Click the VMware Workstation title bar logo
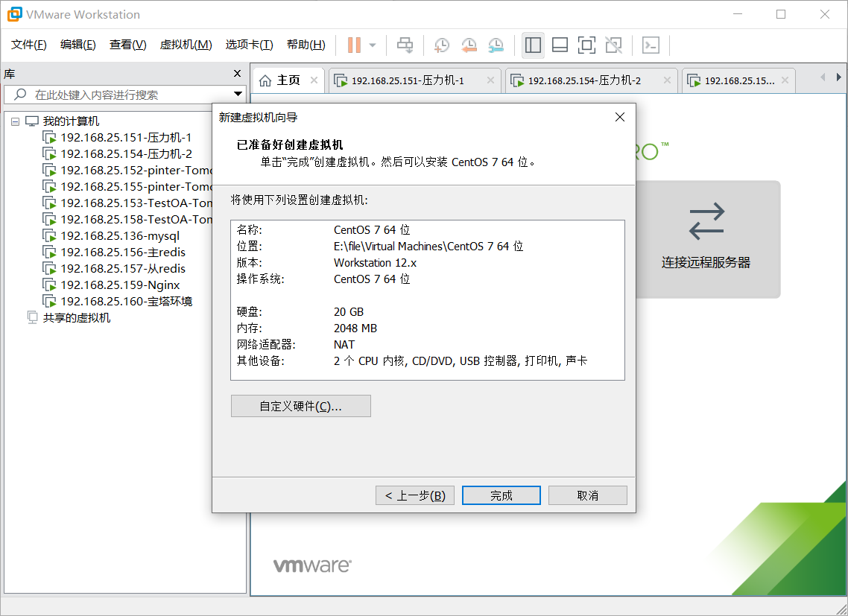 pos(15,15)
